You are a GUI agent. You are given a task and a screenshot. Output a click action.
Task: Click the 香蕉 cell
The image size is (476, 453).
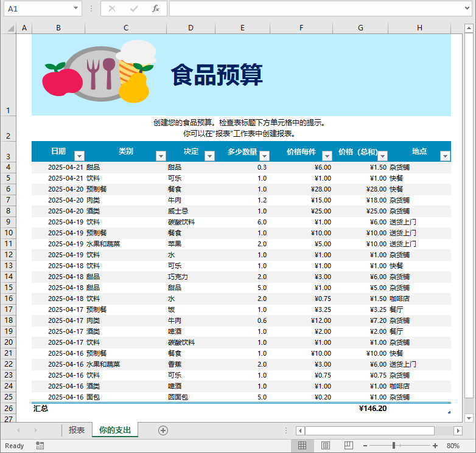[191, 364]
